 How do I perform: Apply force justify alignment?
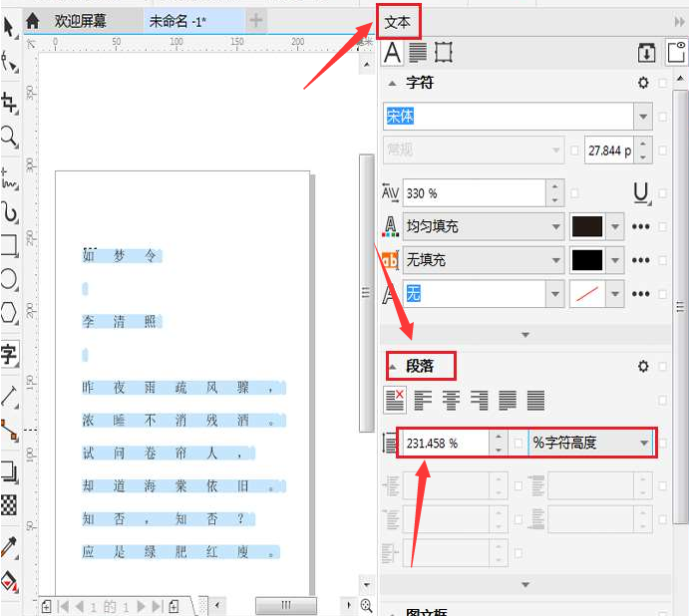click(535, 401)
